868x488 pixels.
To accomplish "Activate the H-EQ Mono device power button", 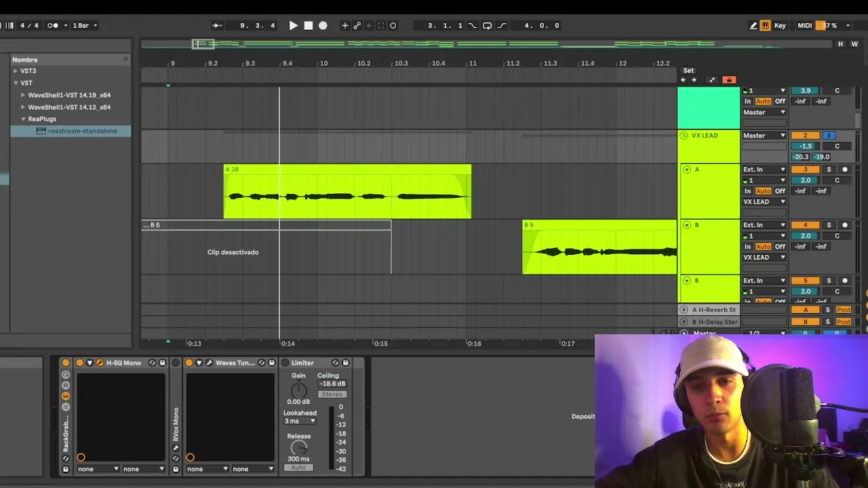I will 80,363.
